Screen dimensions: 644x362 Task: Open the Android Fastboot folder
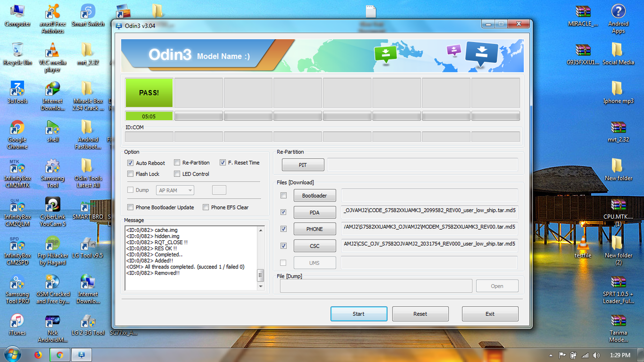pos(88,135)
